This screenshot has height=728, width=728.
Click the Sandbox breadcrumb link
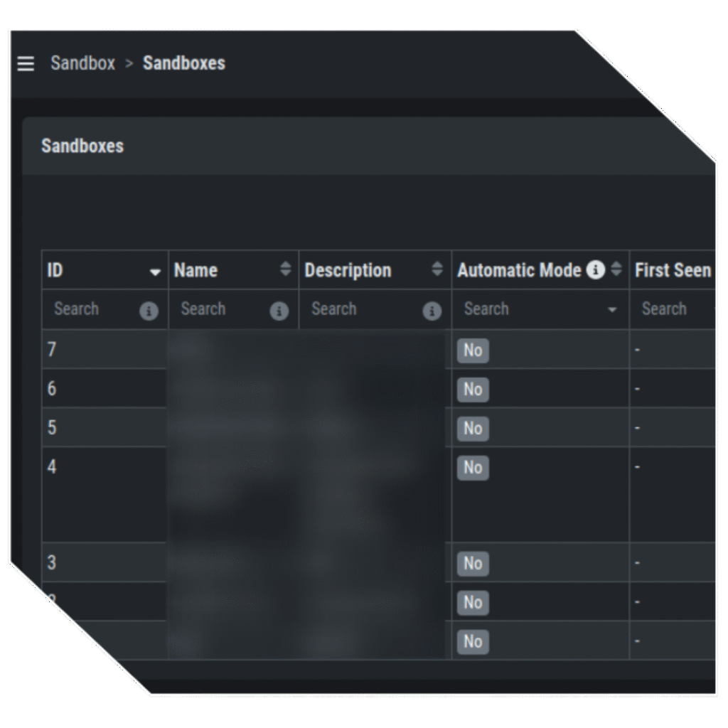82,63
